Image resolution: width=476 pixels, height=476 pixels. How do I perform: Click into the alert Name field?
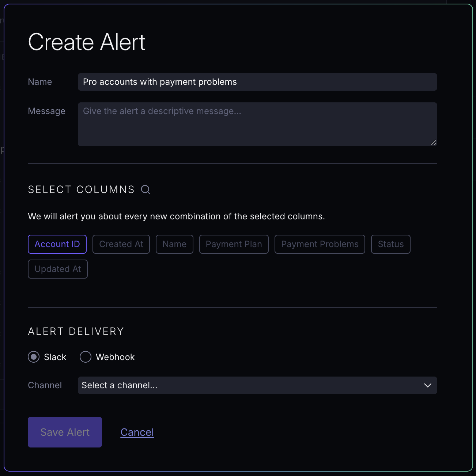pyautogui.click(x=257, y=82)
